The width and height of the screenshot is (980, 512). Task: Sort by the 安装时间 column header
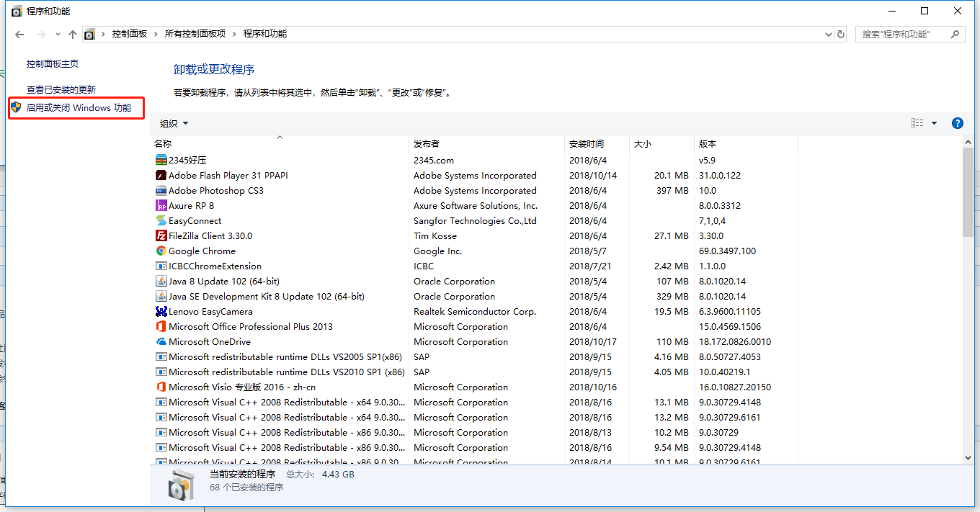click(x=597, y=143)
